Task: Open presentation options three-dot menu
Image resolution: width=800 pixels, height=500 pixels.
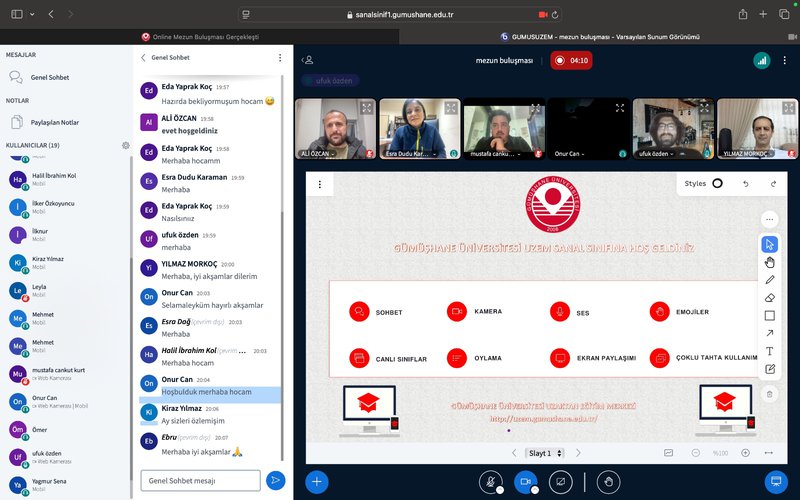Action: coord(320,184)
